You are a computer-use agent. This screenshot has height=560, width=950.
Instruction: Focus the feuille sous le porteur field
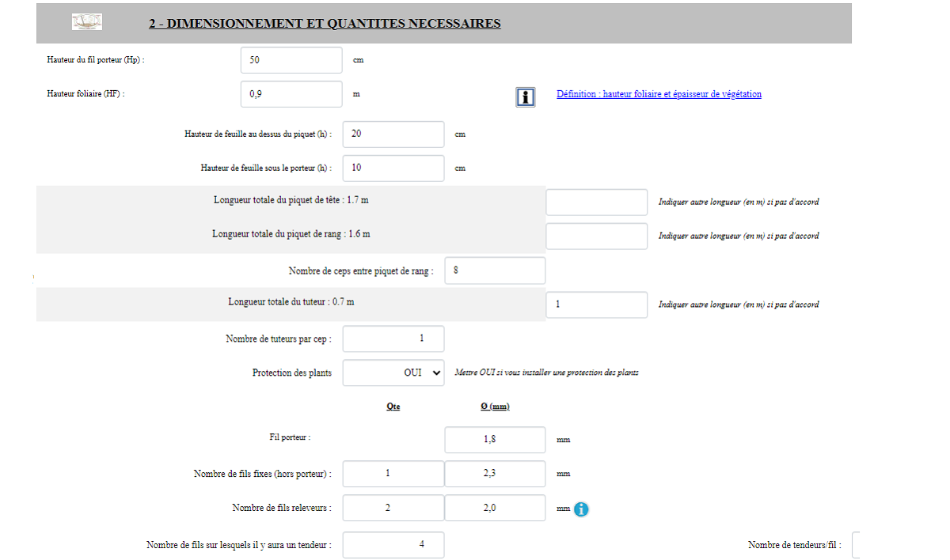(393, 168)
